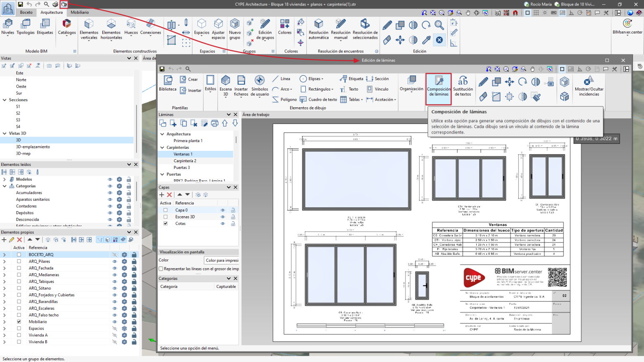Check the BOCETO_ARQ Activa checkbox
The height and width of the screenshot is (362, 644).
[x=19, y=255]
